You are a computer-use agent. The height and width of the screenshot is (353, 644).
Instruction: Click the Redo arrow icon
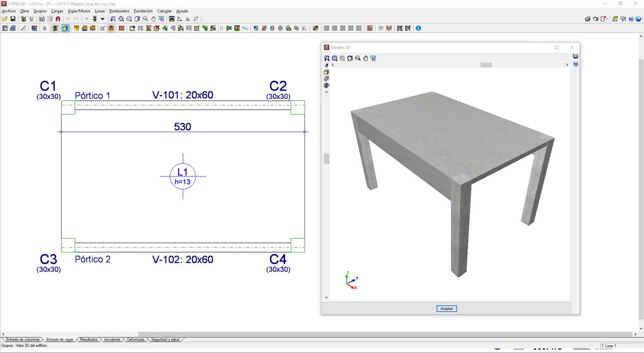click(x=76, y=19)
